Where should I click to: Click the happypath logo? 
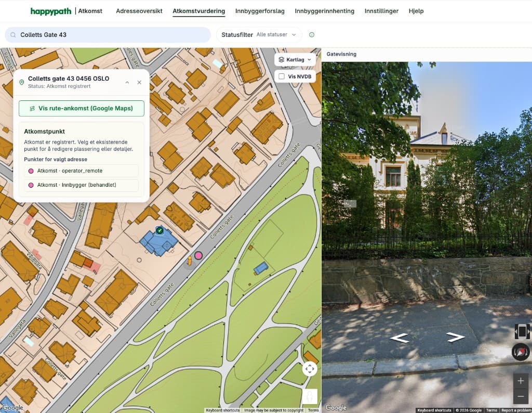coord(51,11)
